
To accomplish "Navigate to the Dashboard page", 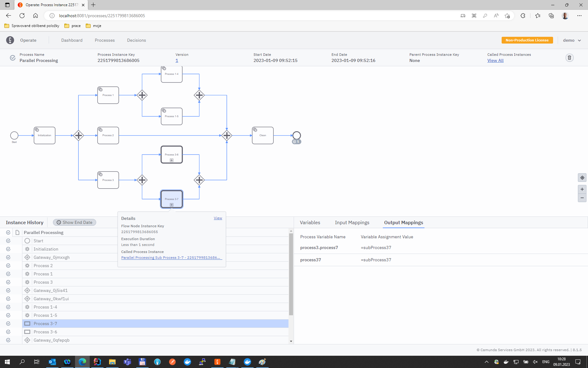I will [72, 40].
